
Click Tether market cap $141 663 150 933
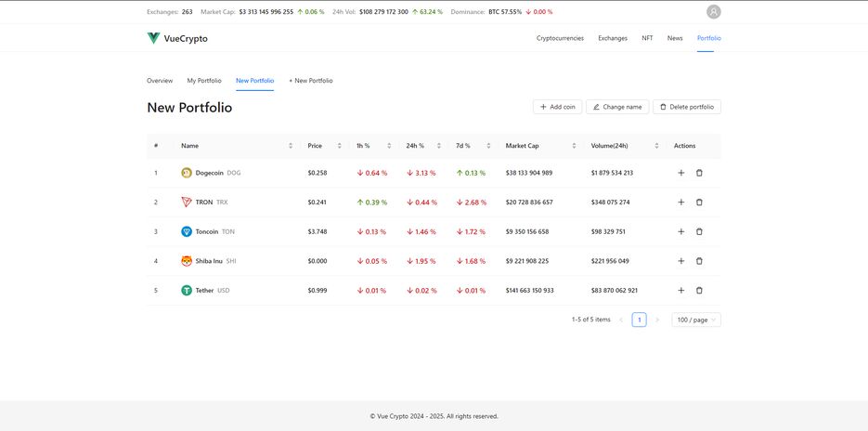(x=530, y=291)
